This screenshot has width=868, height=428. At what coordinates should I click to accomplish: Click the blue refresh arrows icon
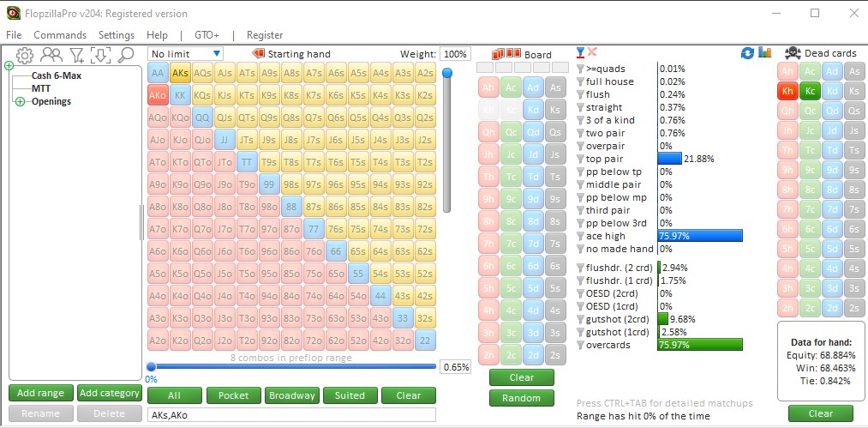(747, 53)
